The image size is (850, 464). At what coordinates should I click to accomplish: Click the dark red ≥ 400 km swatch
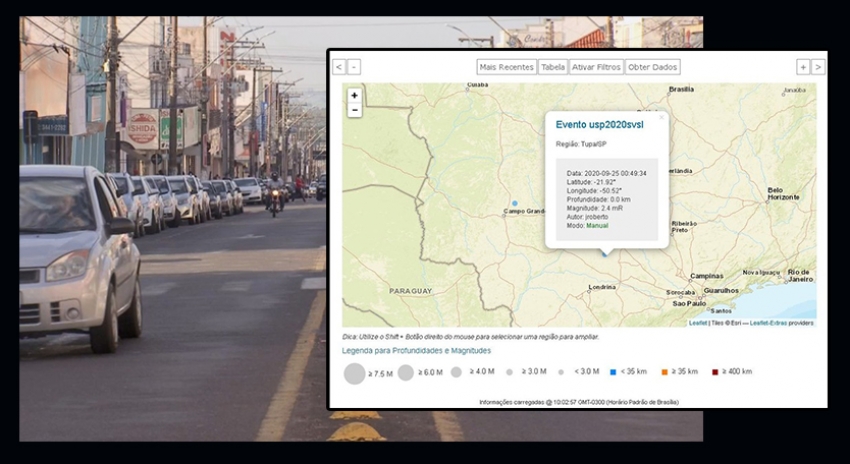(715, 372)
